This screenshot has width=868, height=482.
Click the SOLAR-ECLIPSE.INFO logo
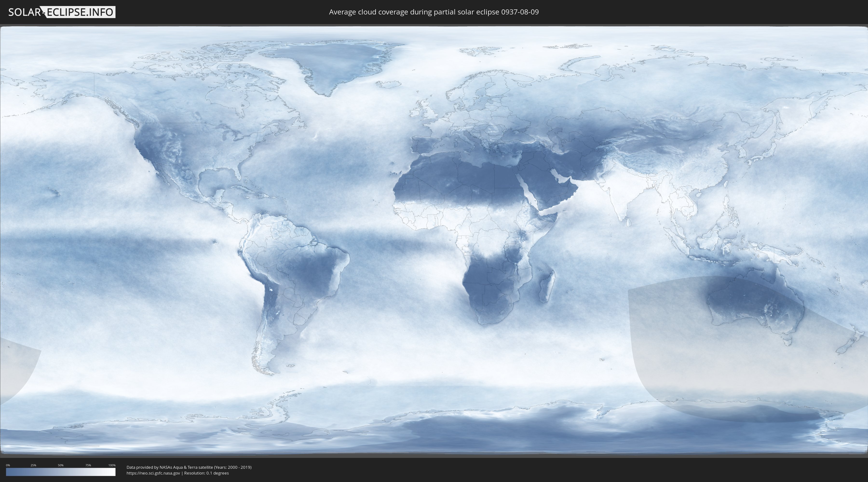[x=62, y=12]
